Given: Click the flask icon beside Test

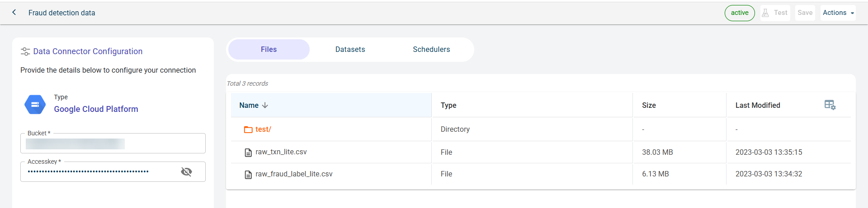Looking at the screenshot, I should click(x=765, y=13).
